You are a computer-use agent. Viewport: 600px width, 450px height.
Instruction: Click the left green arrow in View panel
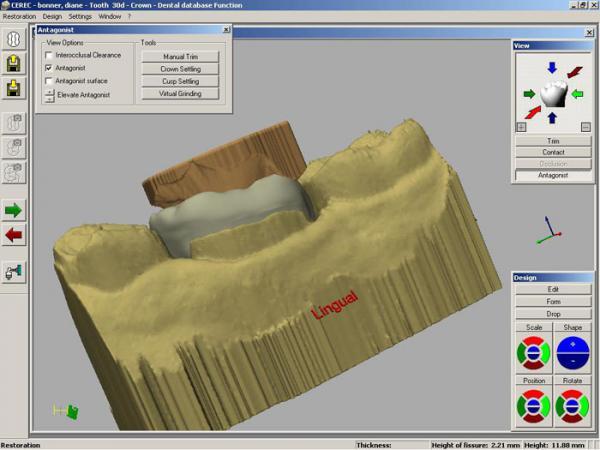(x=527, y=95)
